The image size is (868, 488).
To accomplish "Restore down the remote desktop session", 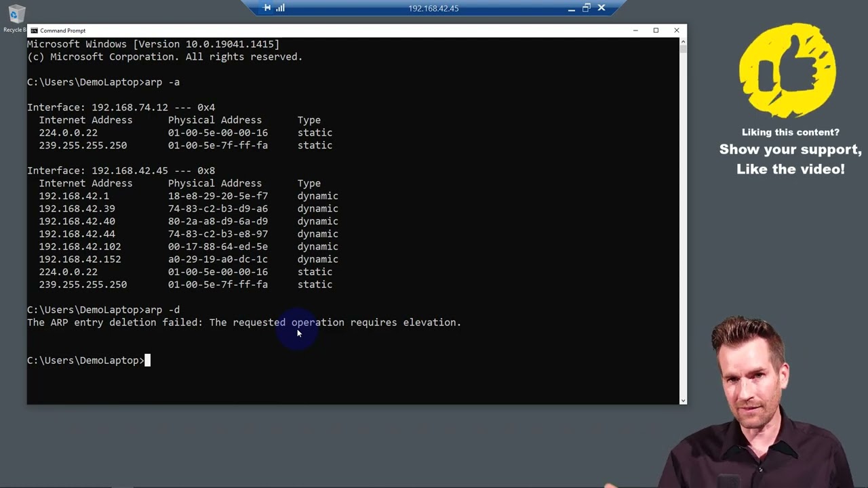I will (x=586, y=8).
